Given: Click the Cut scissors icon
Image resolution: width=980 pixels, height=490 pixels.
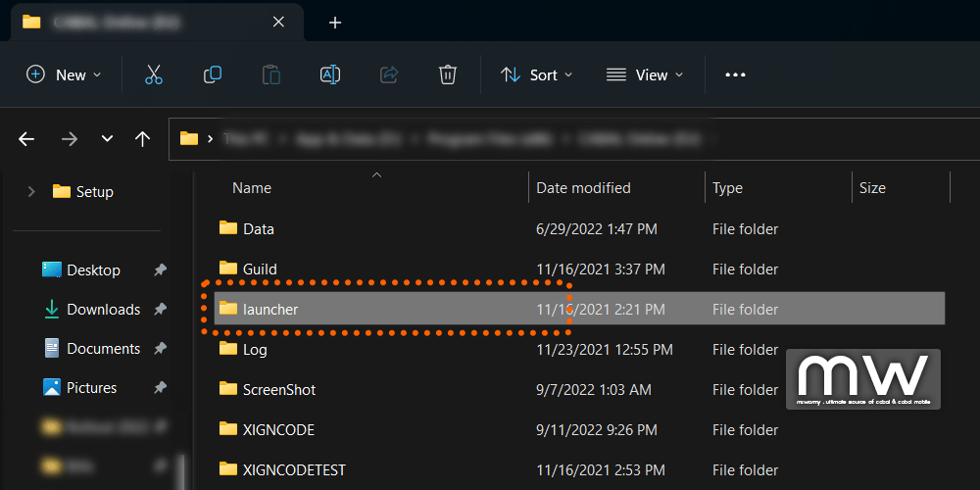Looking at the screenshot, I should 154,74.
